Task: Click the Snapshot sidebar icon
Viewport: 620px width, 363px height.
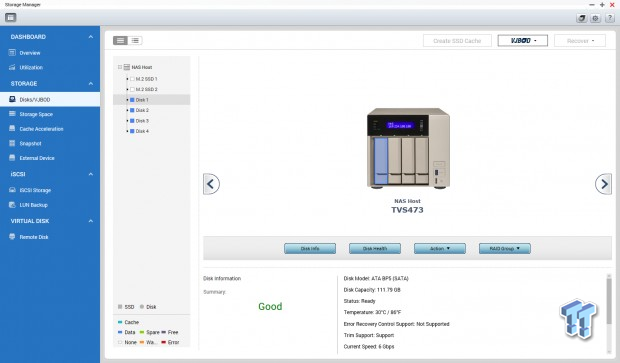Action: coord(12,143)
